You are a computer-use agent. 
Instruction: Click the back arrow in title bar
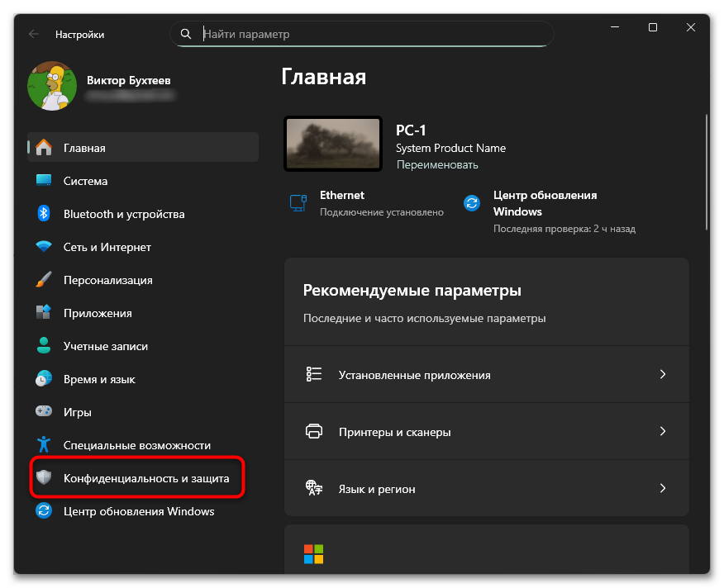click(34, 34)
